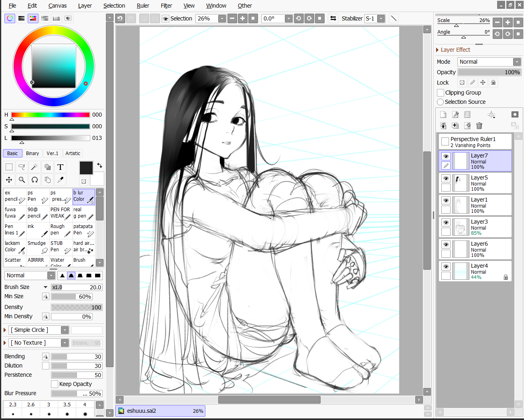Image resolution: width=524 pixels, height=420 pixels.
Task: Clear the layer icon
Action: (x=467, y=126)
